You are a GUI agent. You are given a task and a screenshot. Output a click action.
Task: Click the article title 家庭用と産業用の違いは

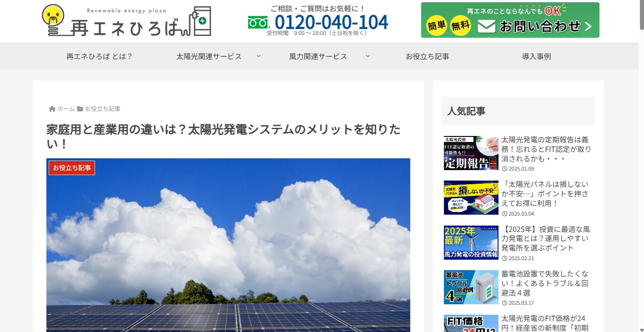click(x=224, y=137)
